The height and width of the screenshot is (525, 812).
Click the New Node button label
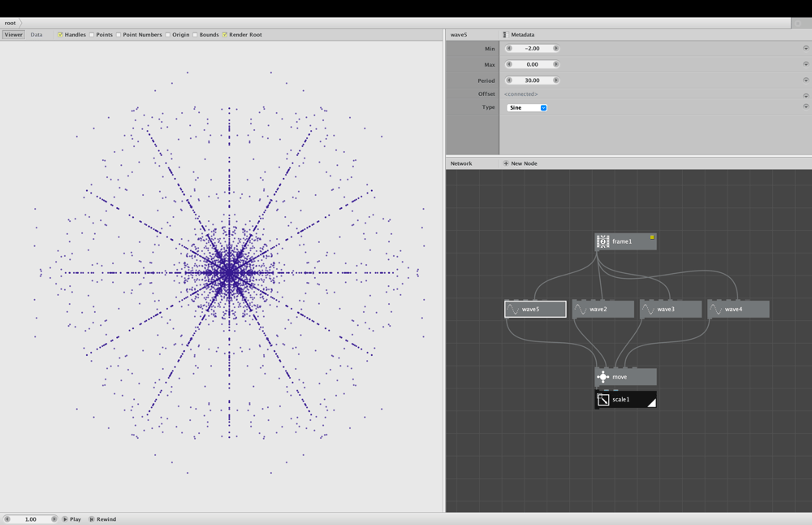pos(524,163)
